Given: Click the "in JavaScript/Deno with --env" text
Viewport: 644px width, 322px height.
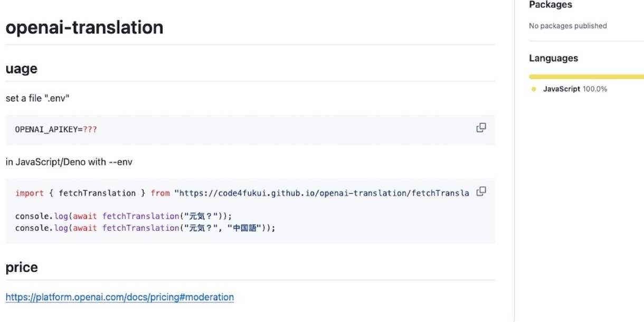Looking at the screenshot, I should click(x=69, y=162).
